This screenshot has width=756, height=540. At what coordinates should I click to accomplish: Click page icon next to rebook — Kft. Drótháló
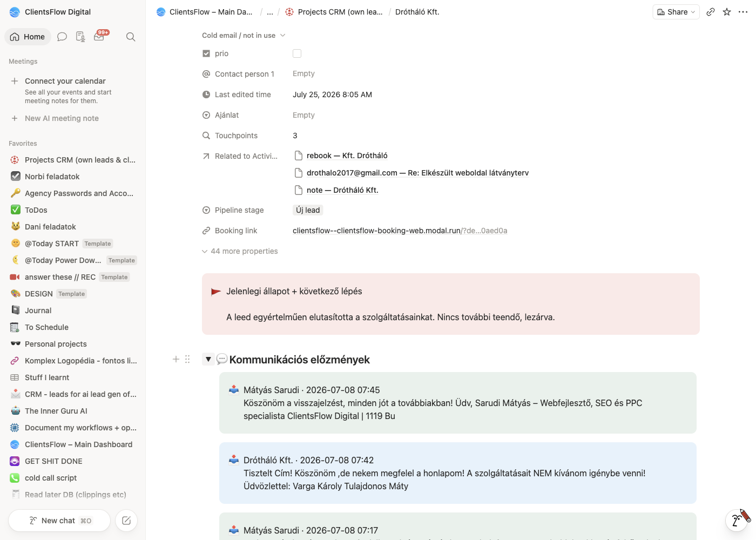pyautogui.click(x=298, y=156)
